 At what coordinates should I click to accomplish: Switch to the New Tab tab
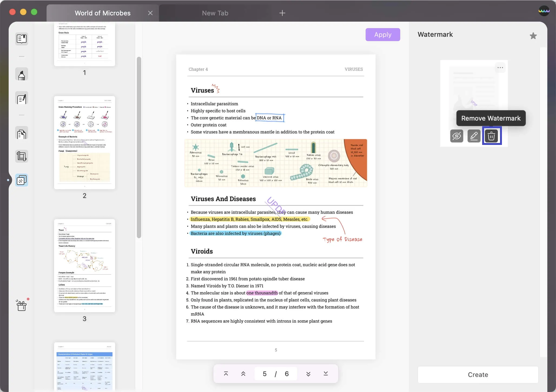(215, 13)
